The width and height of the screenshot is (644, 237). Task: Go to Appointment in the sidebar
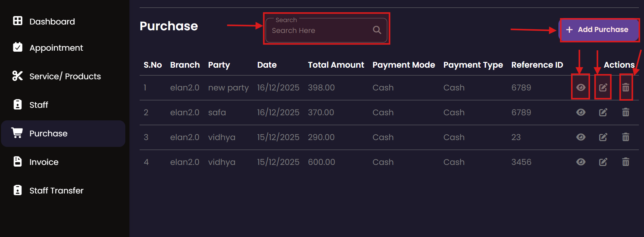pyautogui.click(x=56, y=48)
